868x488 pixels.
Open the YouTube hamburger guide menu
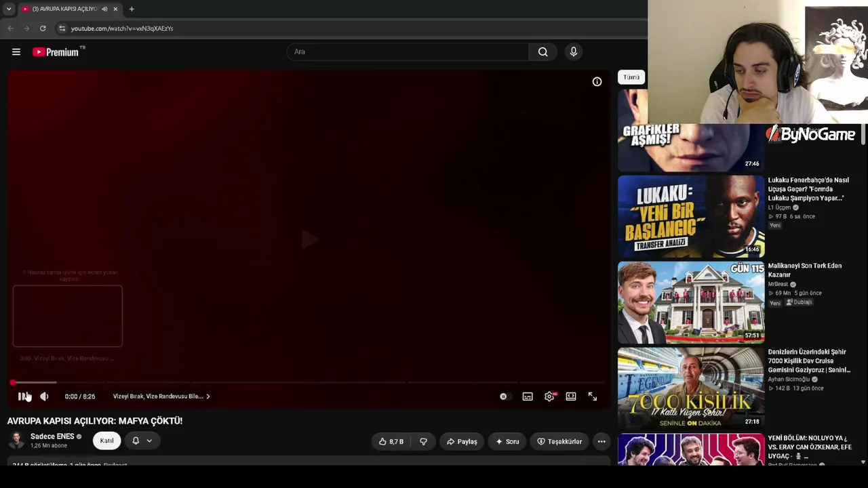(16, 52)
